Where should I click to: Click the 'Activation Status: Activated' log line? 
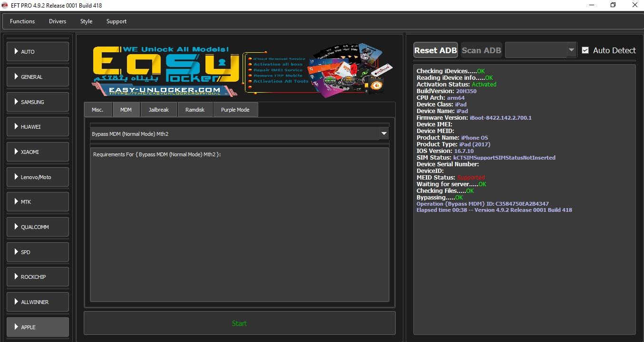(456, 85)
